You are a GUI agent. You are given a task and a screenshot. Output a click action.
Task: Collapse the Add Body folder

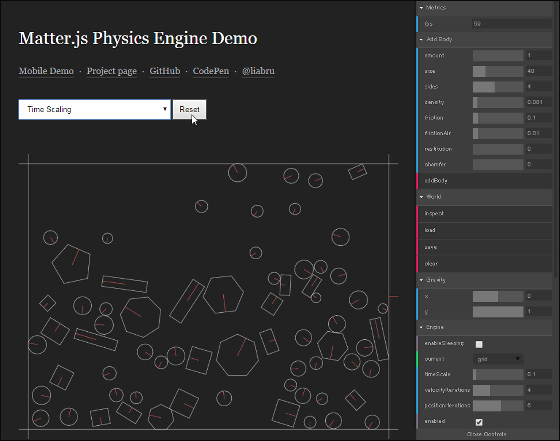(484, 39)
